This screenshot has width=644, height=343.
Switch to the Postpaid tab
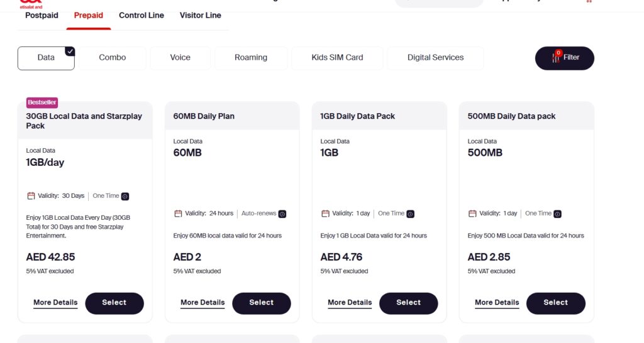coord(42,16)
